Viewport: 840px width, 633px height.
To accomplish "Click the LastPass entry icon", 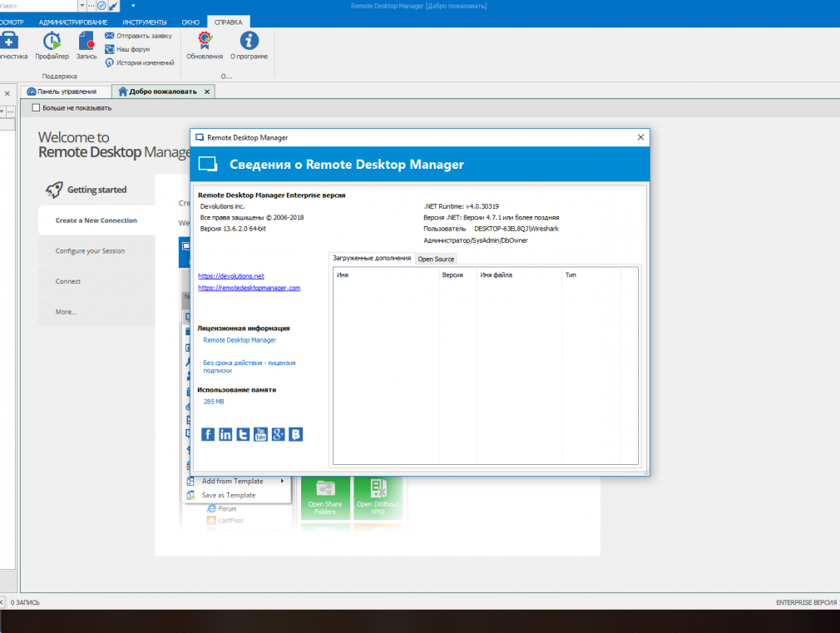I will pos(211,521).
